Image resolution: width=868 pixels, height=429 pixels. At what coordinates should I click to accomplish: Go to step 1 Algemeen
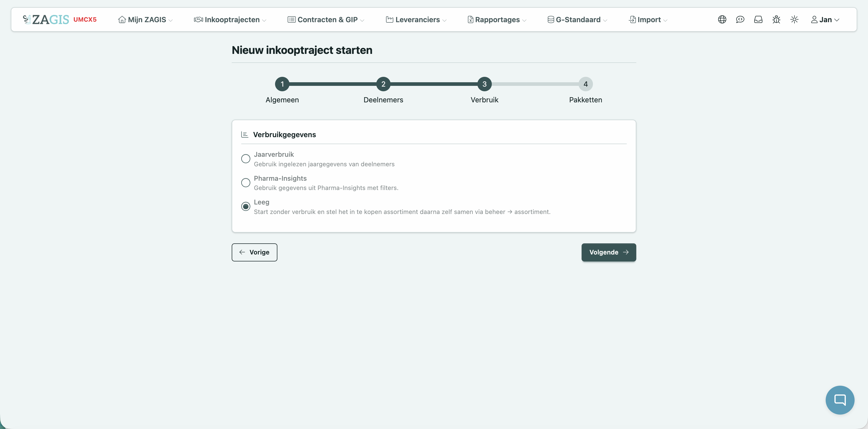click(x=282, y=84)
